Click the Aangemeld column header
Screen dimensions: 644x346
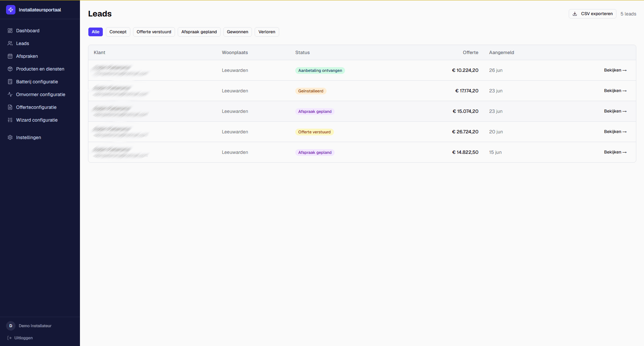pyautogui.click(x=502, y=52)
